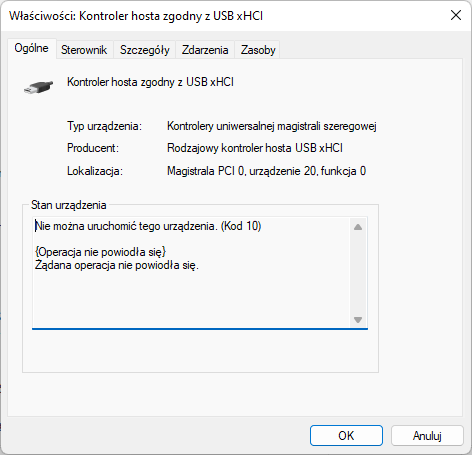Click the USB connector device icon
The height and width of the screenshot is (455, 472).
(x=38, y=87)
